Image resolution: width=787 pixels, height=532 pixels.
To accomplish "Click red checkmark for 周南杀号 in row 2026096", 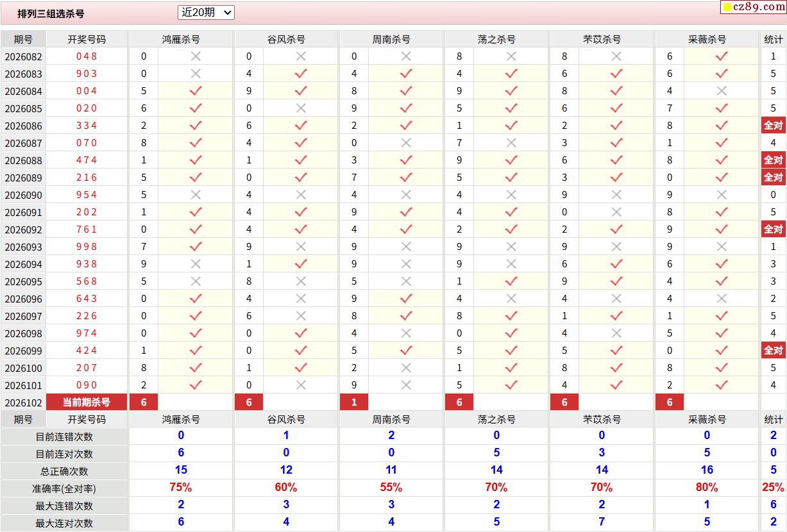I will pos(406,299).
